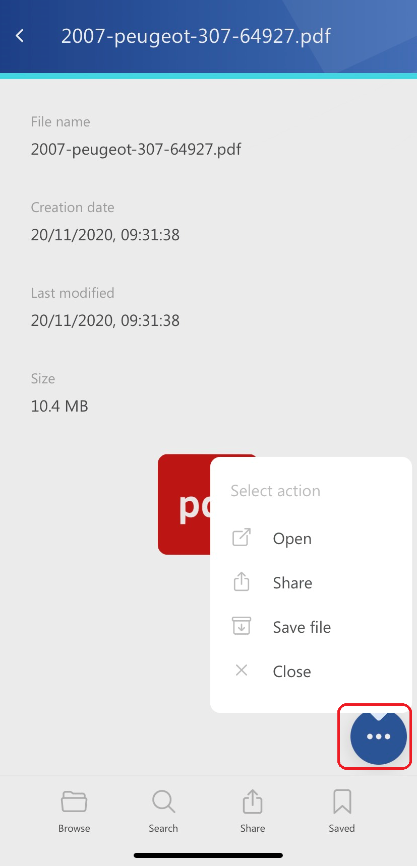Click the X icon beside Close
The image size is (417, 868).
(x=242, y=671)
